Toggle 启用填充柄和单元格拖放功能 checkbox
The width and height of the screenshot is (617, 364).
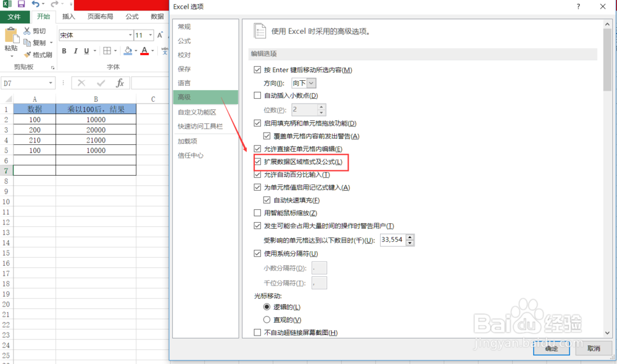click(257, 123)
